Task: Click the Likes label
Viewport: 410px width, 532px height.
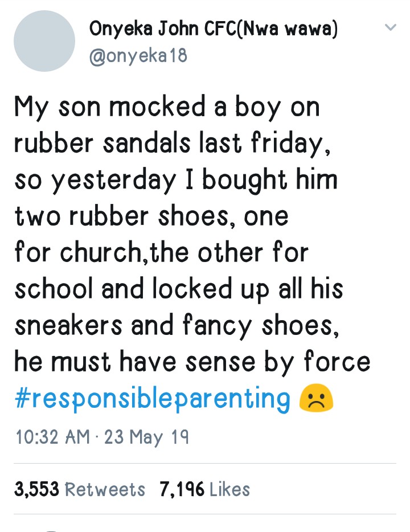Action: [230, 489]
